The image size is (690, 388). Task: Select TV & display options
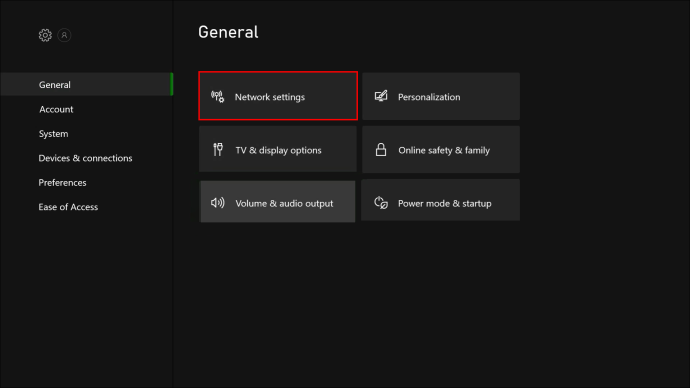pos(278,149)
